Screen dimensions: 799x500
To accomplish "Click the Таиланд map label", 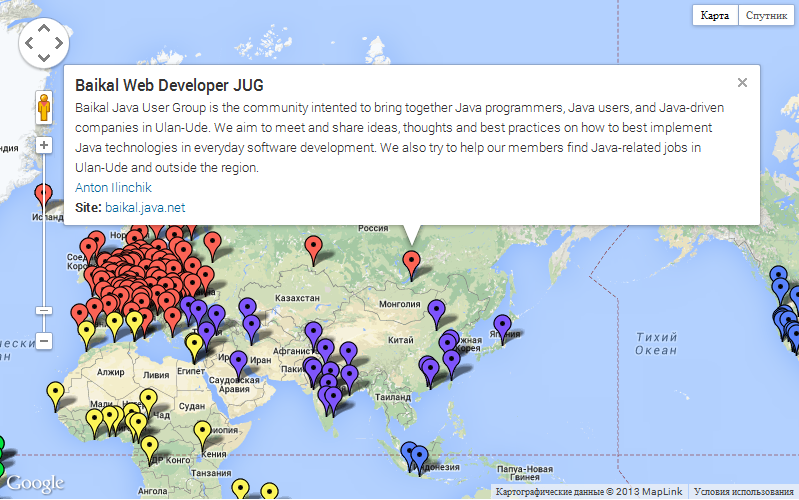I will (393, 397).
